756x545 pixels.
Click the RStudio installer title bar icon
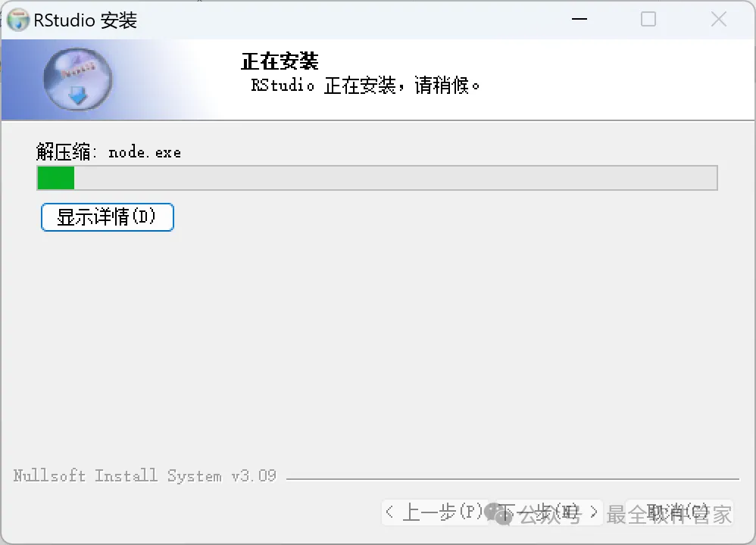point(18,20)
